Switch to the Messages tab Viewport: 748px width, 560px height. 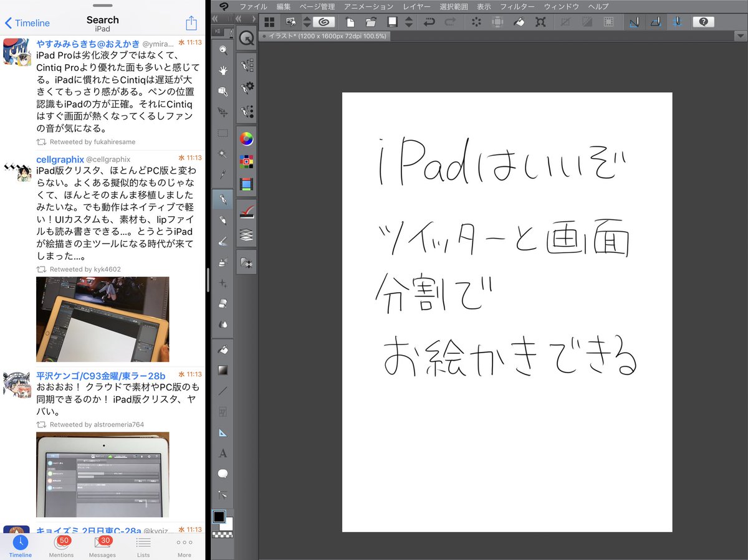(x=102, y=546)
